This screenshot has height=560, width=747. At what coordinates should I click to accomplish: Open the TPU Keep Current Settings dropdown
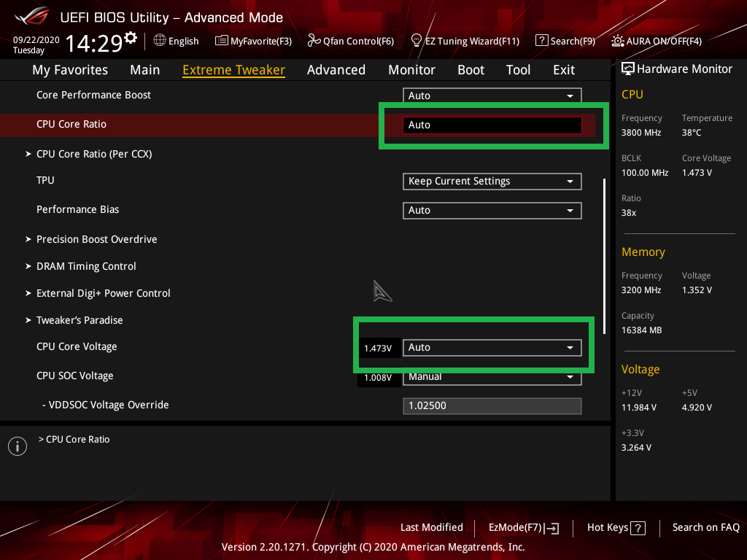[492, 182]
